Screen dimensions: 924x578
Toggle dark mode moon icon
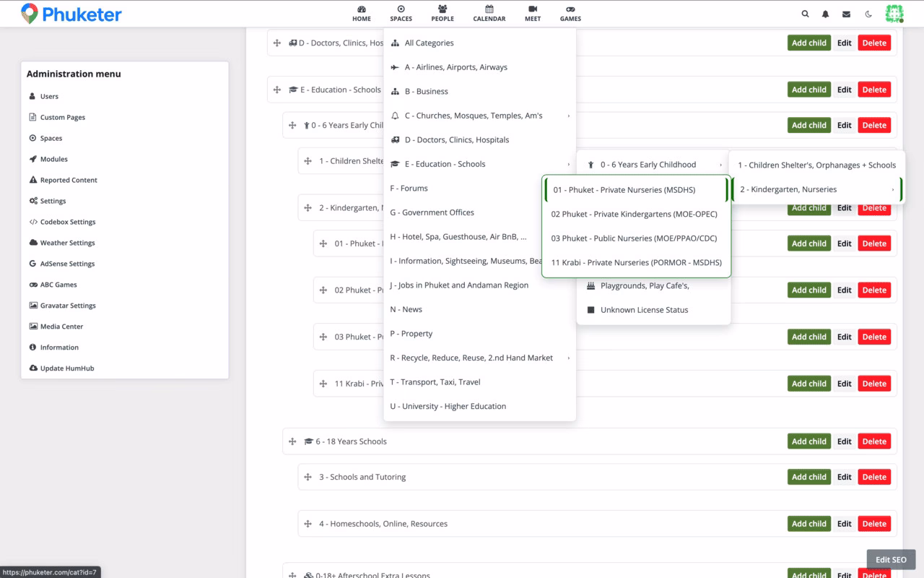tap(868, 14)
